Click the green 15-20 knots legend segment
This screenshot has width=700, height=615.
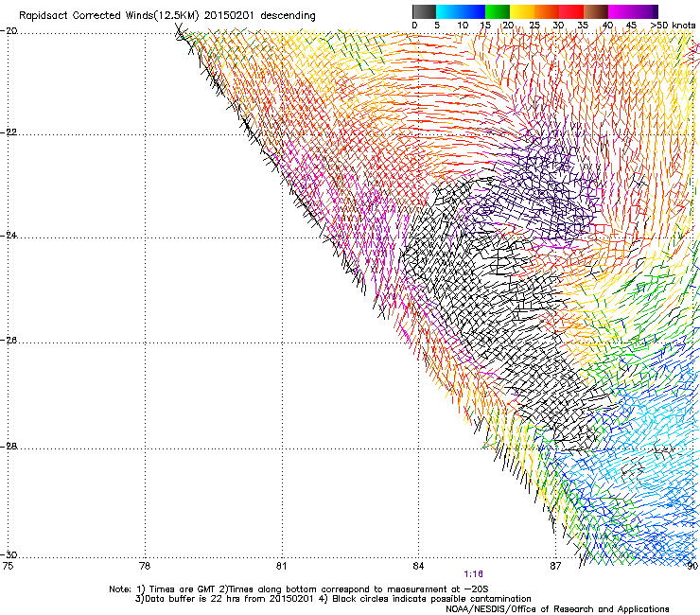pos(498,12)
